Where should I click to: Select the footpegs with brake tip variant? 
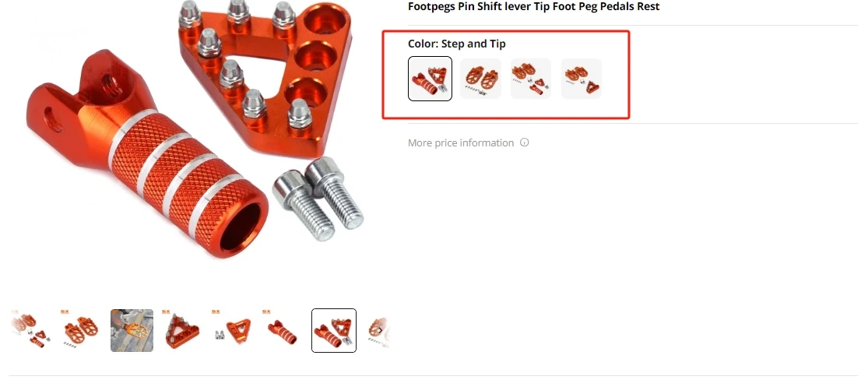(x=582, y=79)
